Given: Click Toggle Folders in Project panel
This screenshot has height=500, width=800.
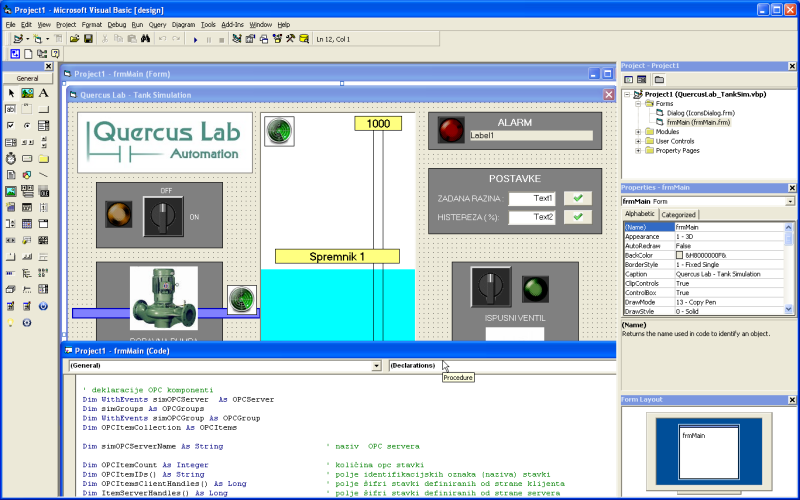Looking at the screenshot, I should (x=660, y=79).
